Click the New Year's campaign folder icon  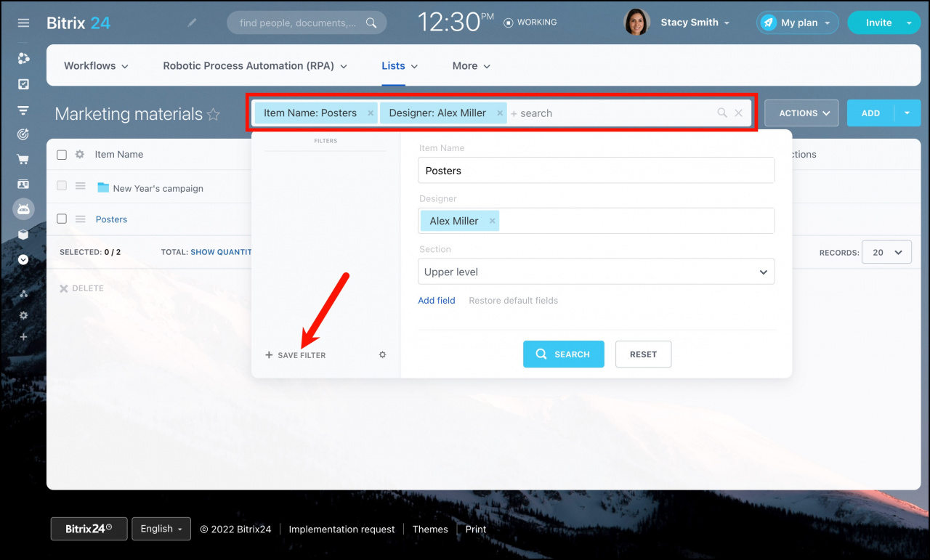pyautogui.click(x=103, y=187)
